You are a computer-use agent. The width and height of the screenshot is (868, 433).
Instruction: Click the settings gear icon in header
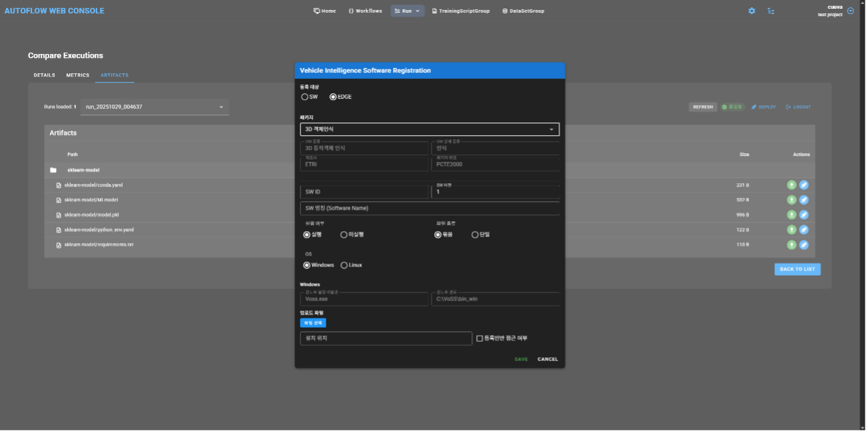tap(752, 11)
